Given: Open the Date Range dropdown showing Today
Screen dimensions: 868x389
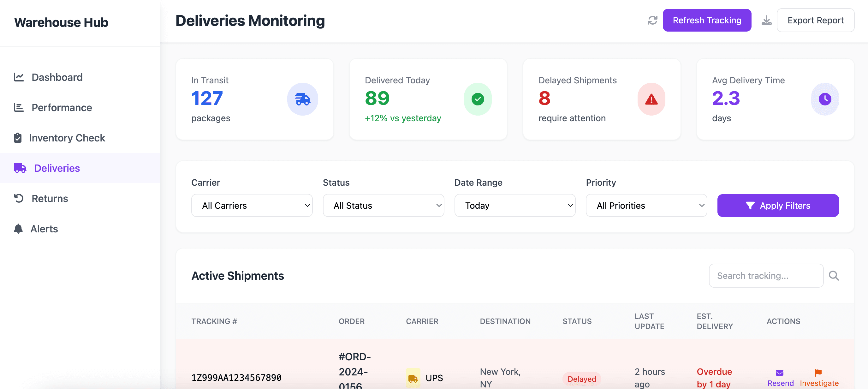Looking at the screenshot, I should click(514, 205).
